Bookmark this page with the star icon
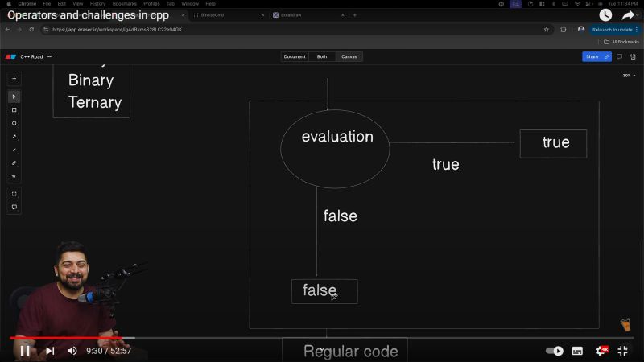Screen dimensions: 644x362 pos(547,30)
